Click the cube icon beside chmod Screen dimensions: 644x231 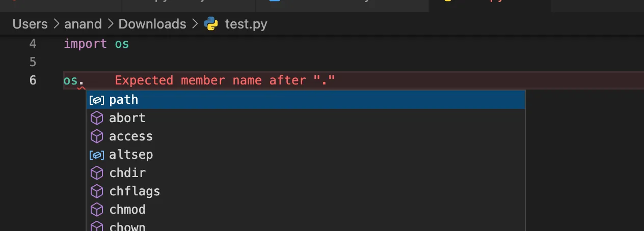click(x=97, y=210)
